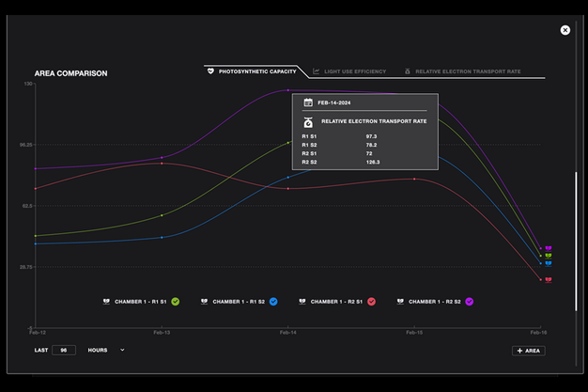Viewport: 588px width, 392px height.
Task: Switch to the Light Use Efficiency tab
Action: pyautogui.click(x=351, y=71)
